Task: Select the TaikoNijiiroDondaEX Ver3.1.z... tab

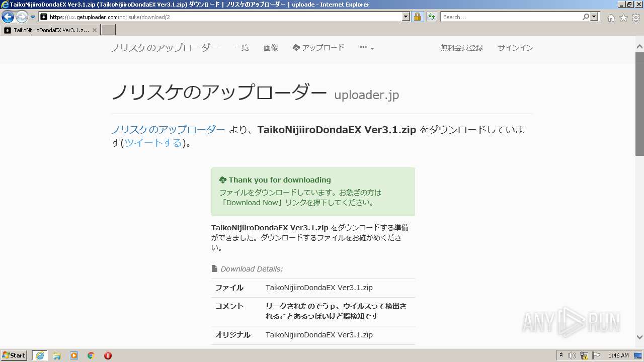Action: pyautogui.click(x=50, y=30)
